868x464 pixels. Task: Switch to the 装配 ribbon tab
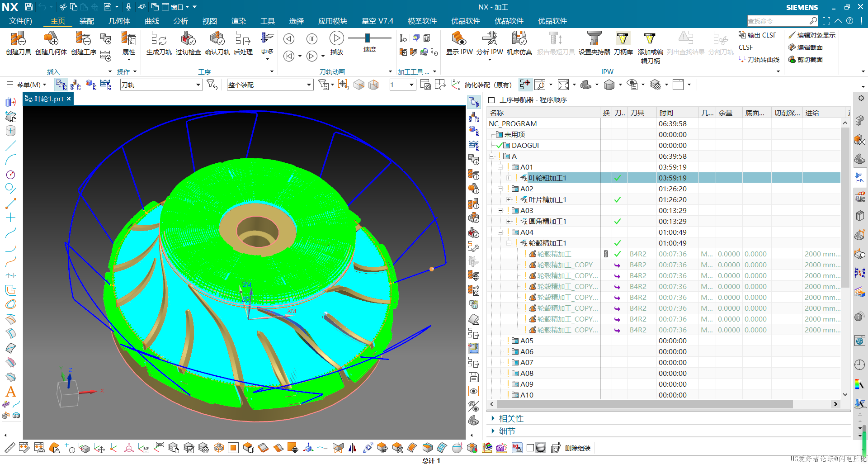(x=87, y=21)
